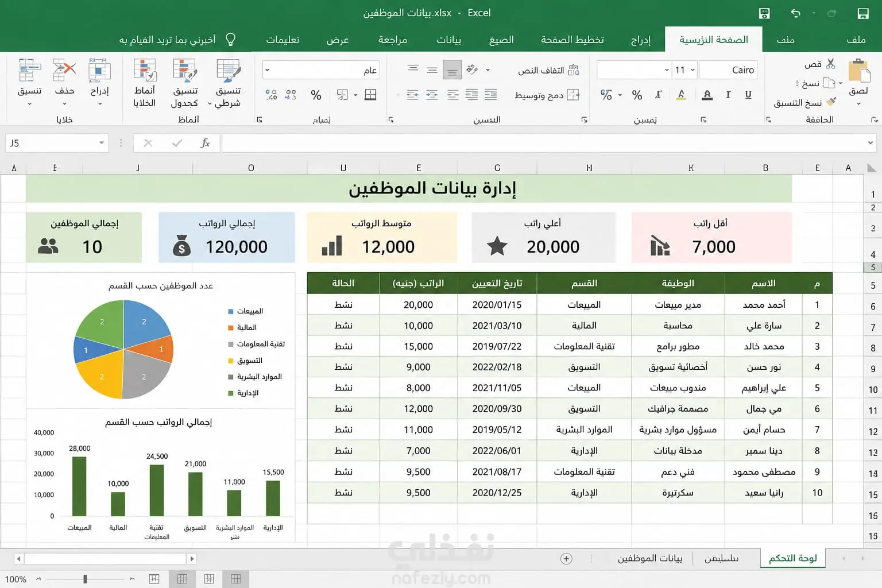Click the formula bar confirm checkmark
The height and width of the screenshot is (588, 882).
click(177, 143)
